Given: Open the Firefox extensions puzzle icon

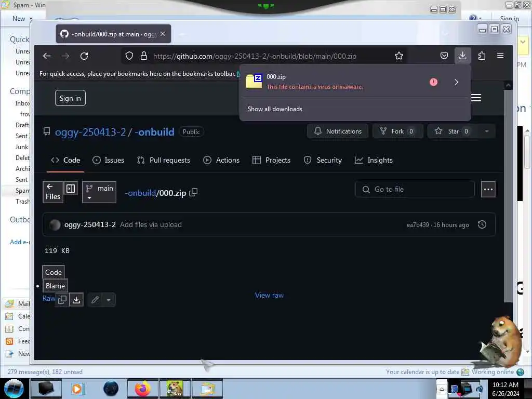Looking at the screenshot, I should 482,56.
